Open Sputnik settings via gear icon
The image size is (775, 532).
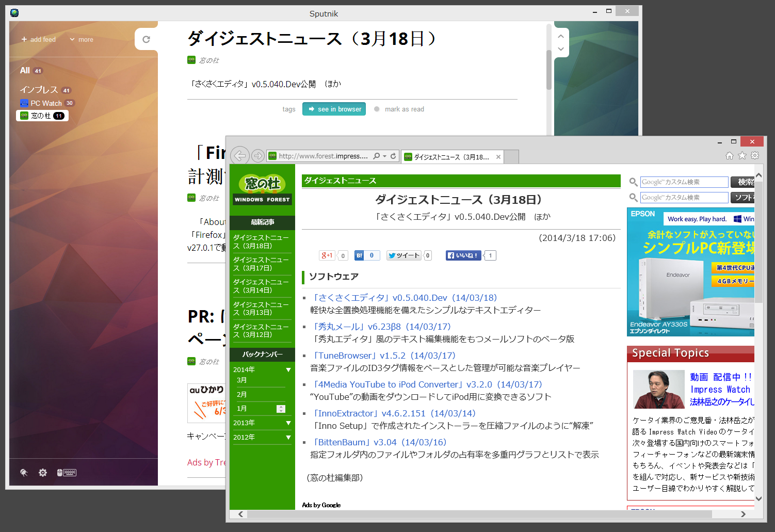(42, 472)
